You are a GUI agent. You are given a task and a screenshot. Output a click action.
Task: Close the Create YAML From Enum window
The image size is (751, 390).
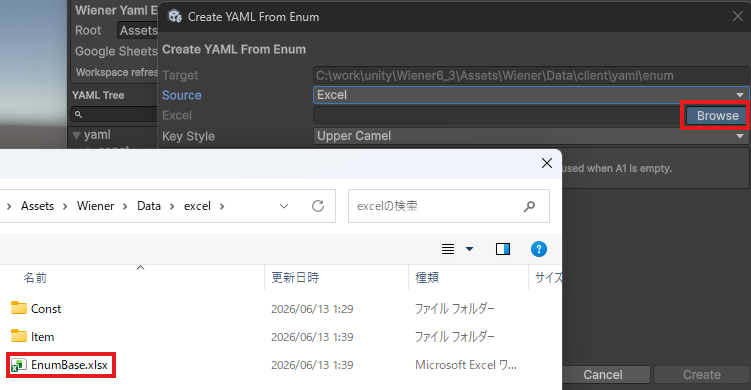click(x=738, y=16)
